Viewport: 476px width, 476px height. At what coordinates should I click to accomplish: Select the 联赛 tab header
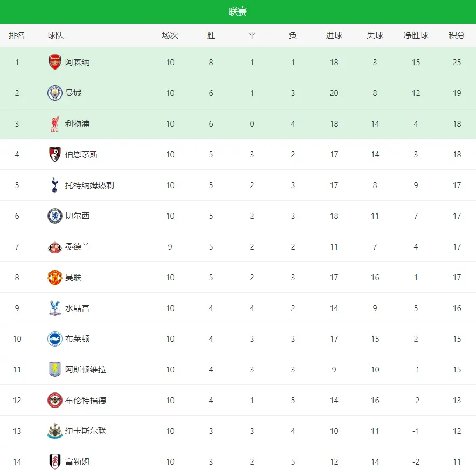(x=238, y=12)
